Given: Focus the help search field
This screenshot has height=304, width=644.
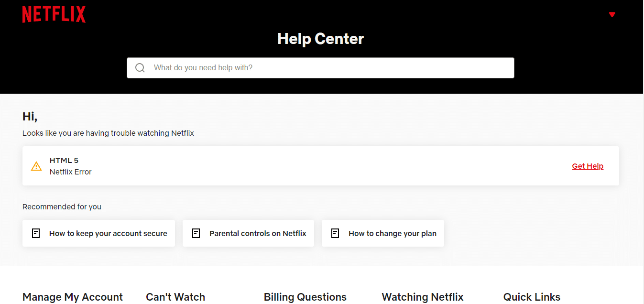Looking at the screenshot, I should [x=320, y=68].
